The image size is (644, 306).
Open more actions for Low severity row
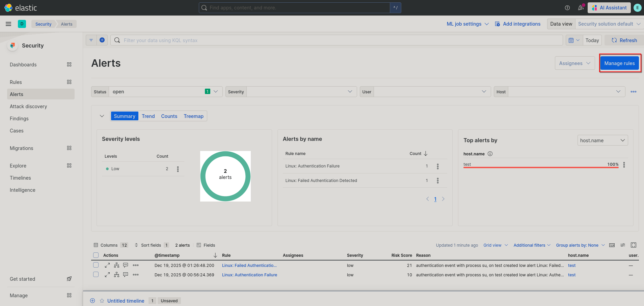tap(178, 169)
